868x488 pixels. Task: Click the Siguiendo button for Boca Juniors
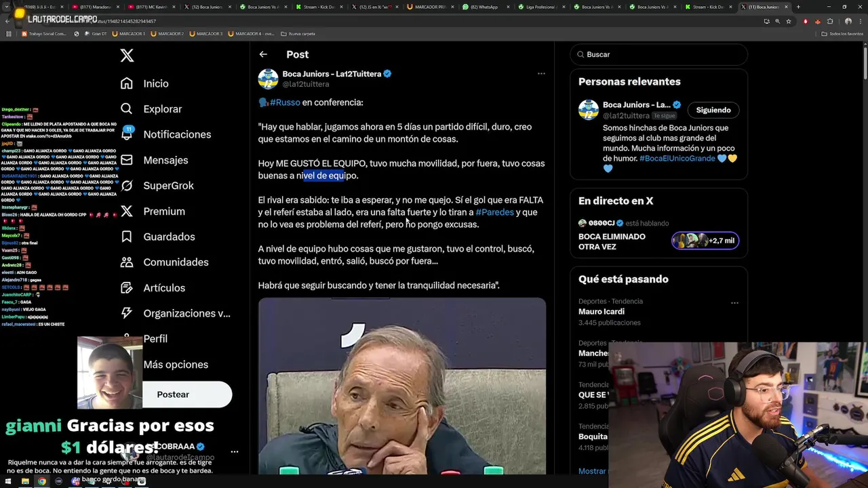click(713, 110)
